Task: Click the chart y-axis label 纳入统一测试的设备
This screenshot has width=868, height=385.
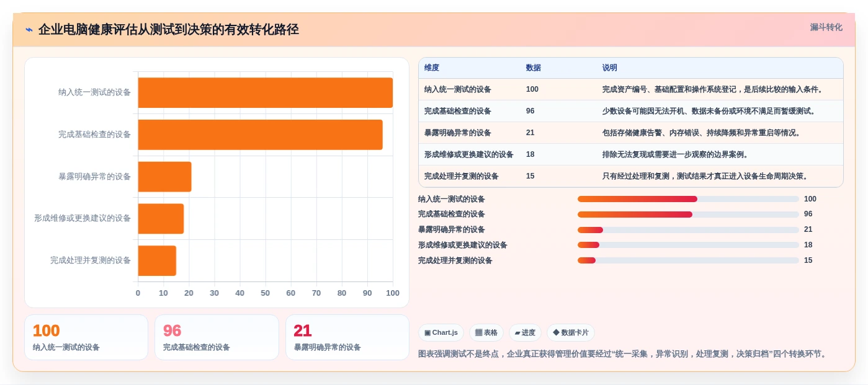Action: click(95, 92)
